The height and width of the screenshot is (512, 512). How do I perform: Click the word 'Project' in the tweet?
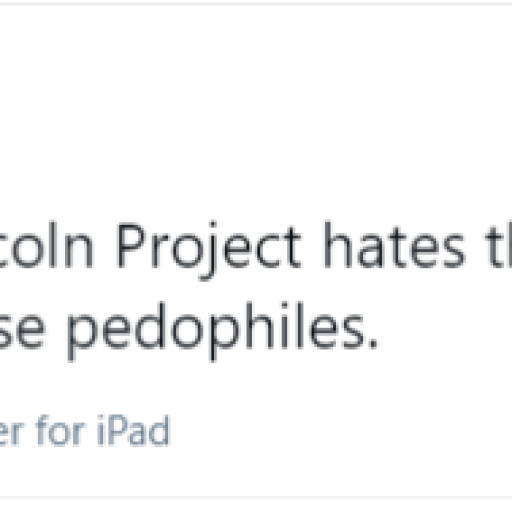point(209,251)
